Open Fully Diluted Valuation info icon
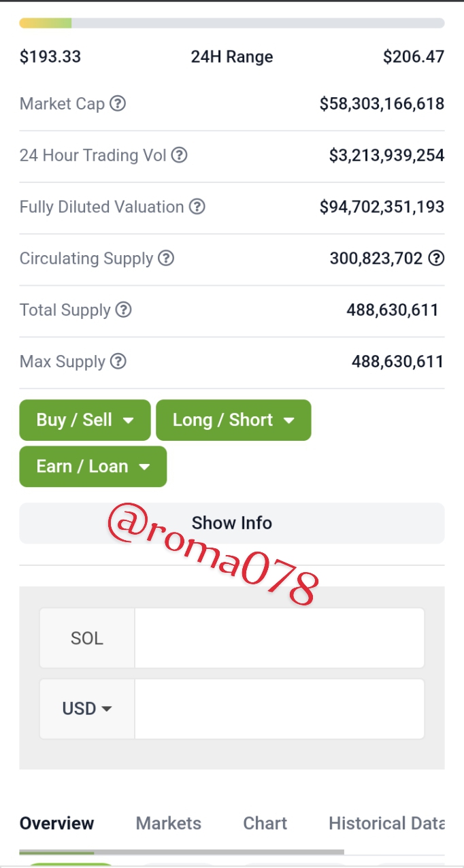 click(x=197, y=207)
